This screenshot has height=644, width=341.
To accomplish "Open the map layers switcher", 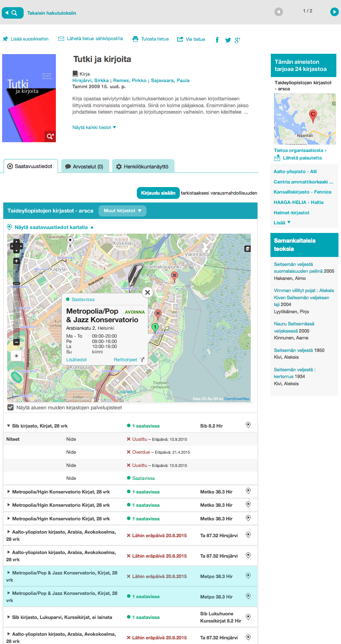I will [x=248, y=249].
